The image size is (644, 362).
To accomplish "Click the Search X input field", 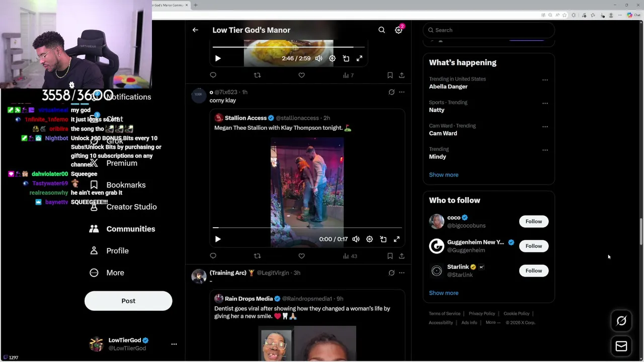I will (489, 30).
